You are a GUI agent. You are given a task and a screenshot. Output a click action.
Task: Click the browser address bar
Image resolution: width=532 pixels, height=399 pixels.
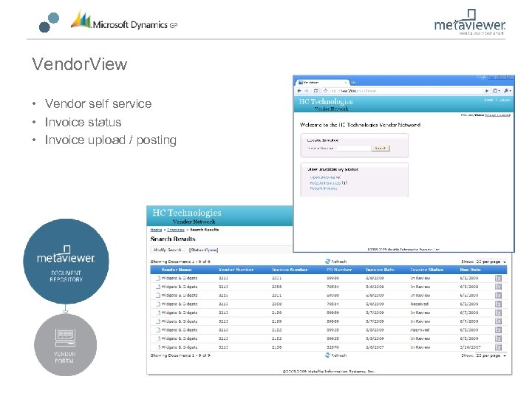(x=406, y=91)
